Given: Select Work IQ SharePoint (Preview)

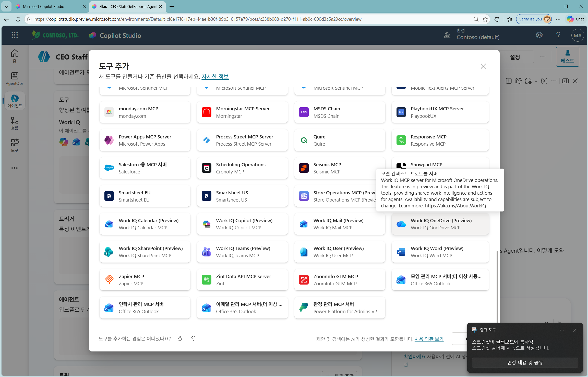Looking at the screenshot, I should pyautogui.click(x=145, y=252).
